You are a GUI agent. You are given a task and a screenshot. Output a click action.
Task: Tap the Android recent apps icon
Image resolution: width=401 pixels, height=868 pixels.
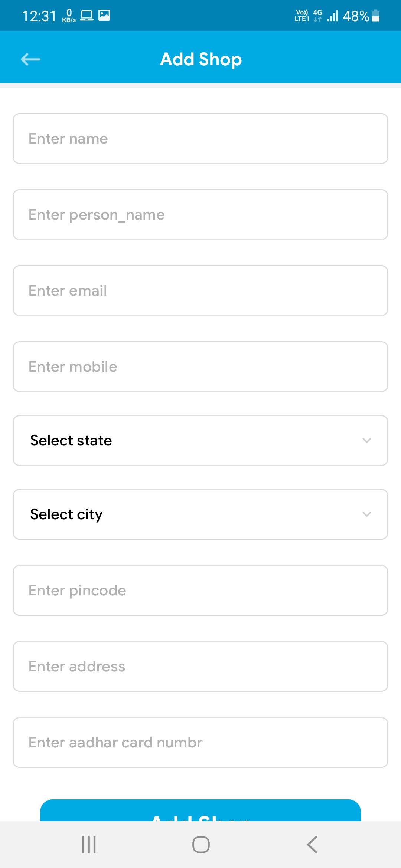(x=89, y=845)
